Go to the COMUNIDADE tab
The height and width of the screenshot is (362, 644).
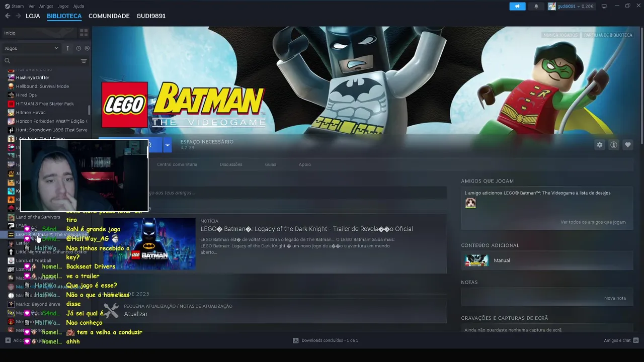(x=109, y=16)
